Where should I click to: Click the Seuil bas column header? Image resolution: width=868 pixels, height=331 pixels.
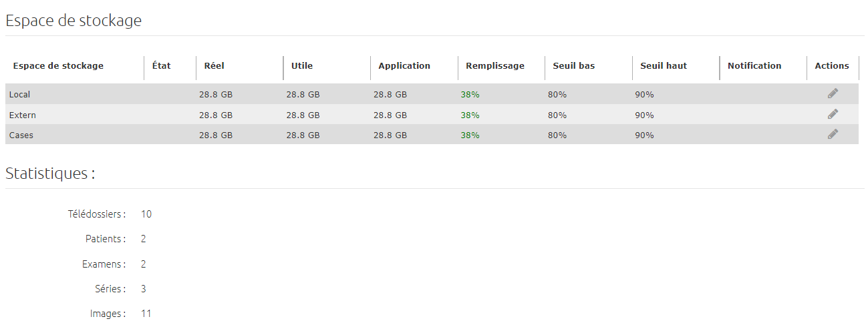(574, 65)
